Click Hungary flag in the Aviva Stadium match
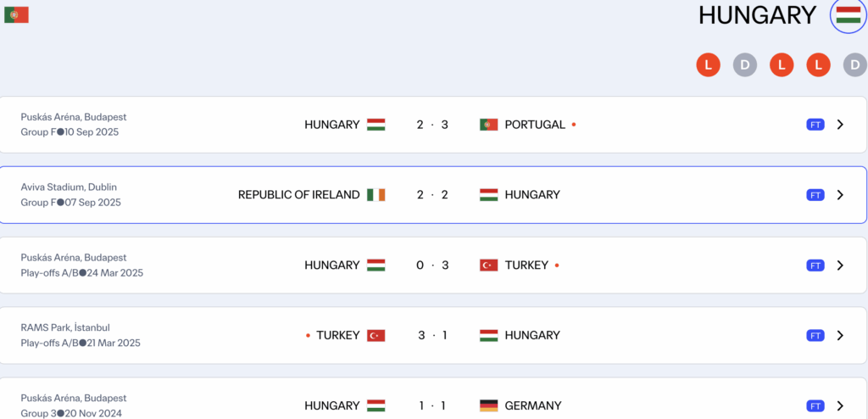868x419 pixels. [488, 195]
